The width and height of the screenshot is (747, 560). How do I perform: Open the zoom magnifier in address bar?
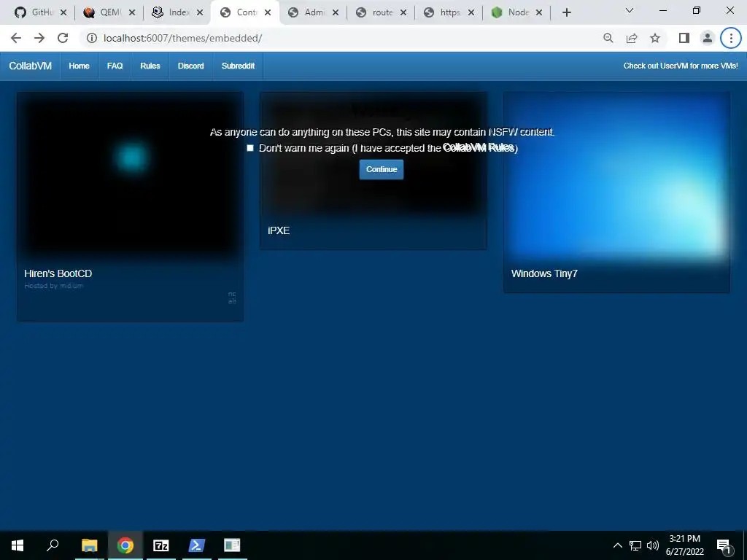(x=608, y=38)
